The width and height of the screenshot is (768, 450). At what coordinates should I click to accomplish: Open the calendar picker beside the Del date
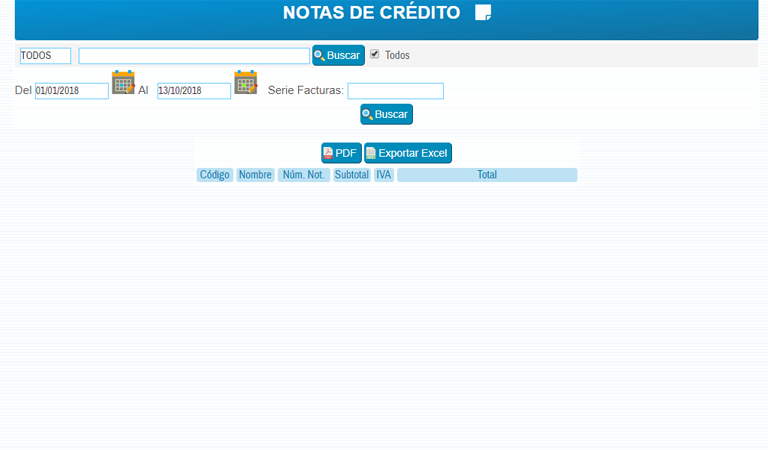123,82
